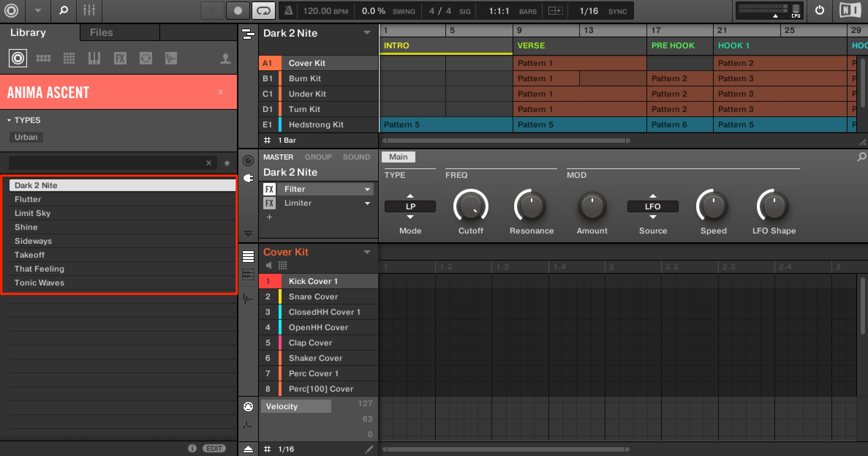
Task: Add a new plug-in slot
Action: coord(269,217)
